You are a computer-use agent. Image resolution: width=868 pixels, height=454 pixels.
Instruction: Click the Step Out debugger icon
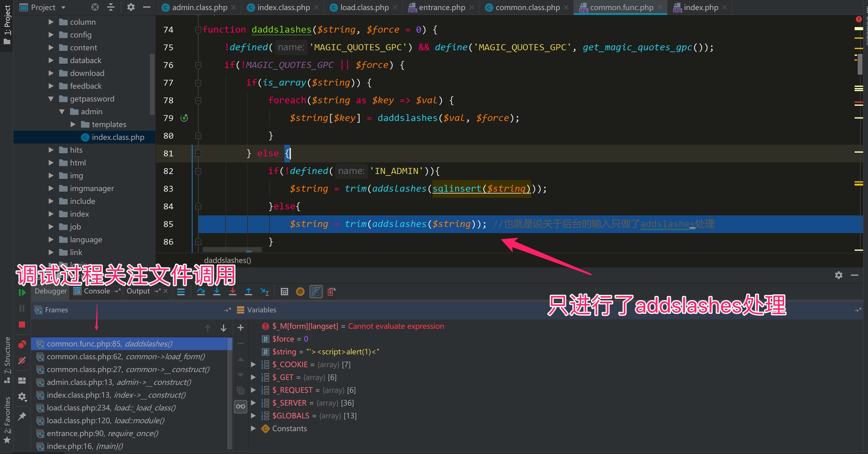pos(248,292)
